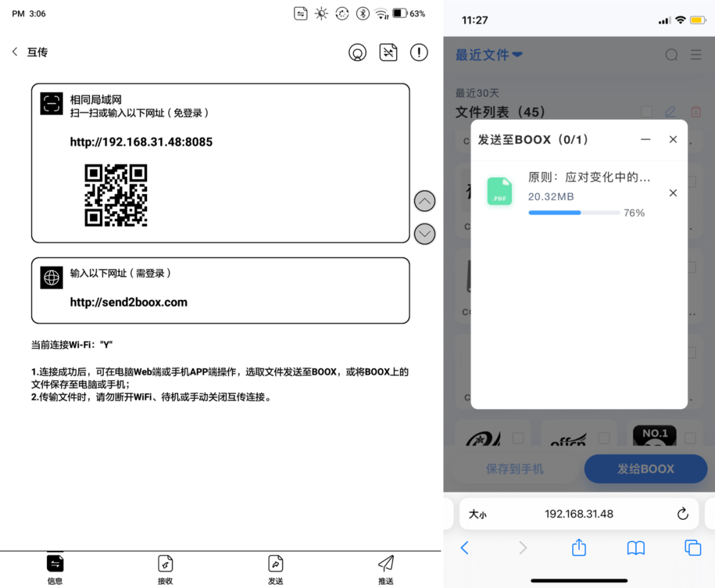Tap the up chevron circle button

pyautogui.click(x=424, y=201)
